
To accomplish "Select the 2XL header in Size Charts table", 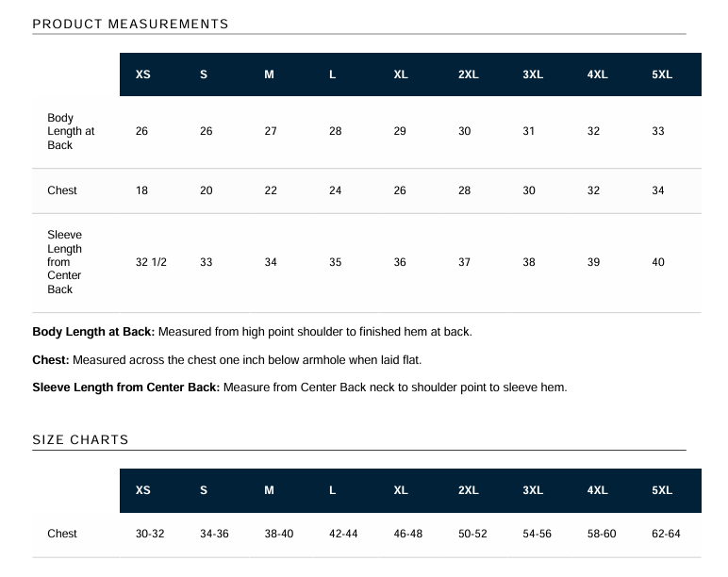I will coord(468,490).
